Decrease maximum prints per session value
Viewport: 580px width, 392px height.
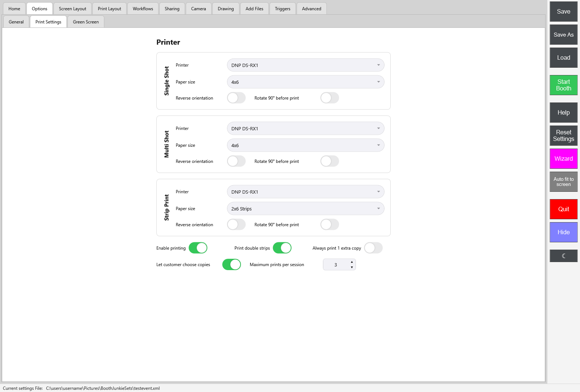tap(352, 267)
